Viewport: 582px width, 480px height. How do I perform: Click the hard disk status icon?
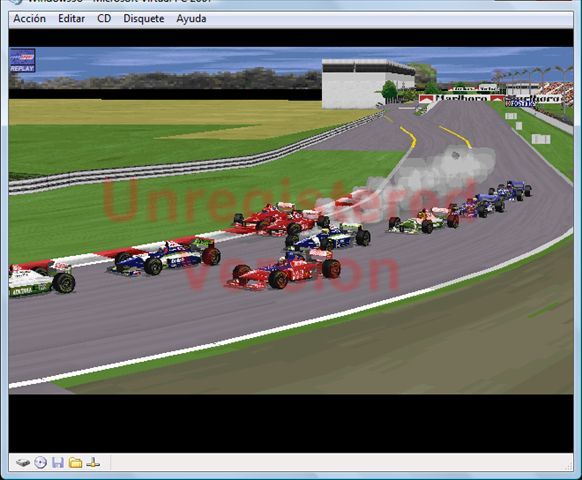(x=23, y=463)
